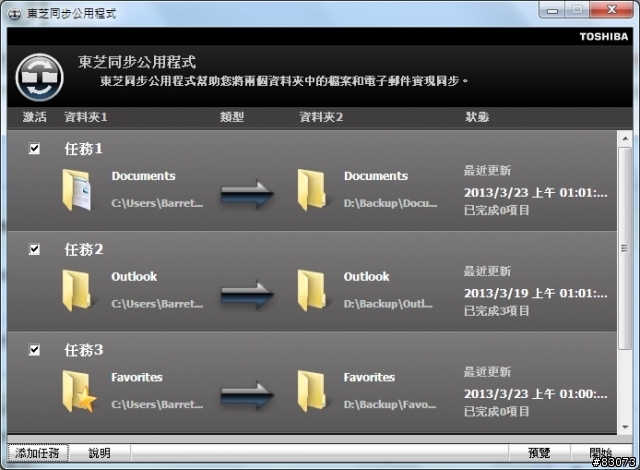Select the Documents destination folder icon in 任務1

click(312, 190)
